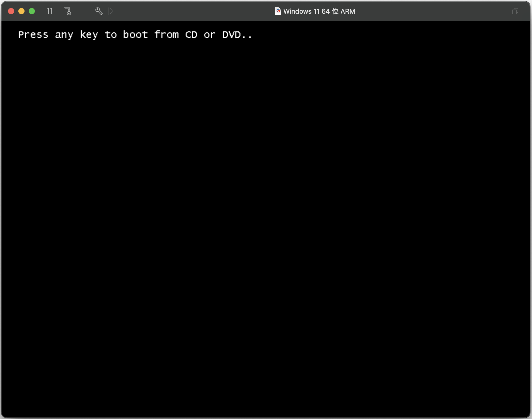Click the Windows 11 64 位 ARM title
This screenshot has height=419, width=532.
pyautogui.click(x=319, y=11)
